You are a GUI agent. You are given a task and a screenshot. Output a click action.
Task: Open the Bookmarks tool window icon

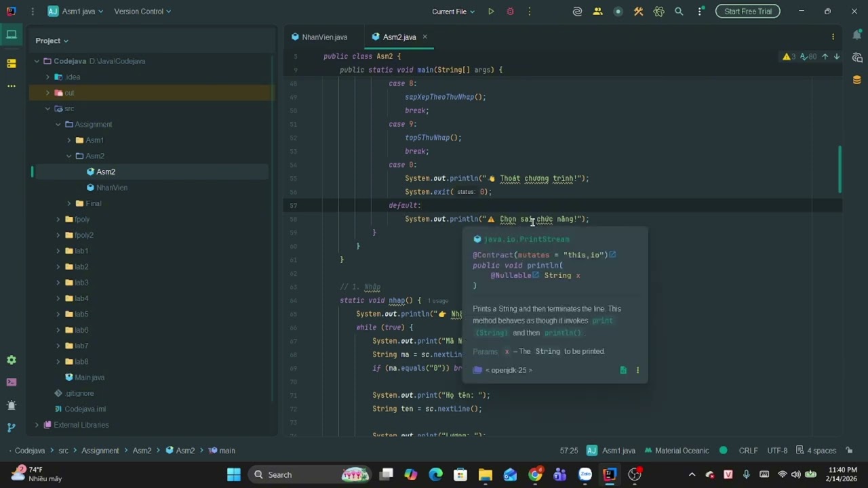pos(12,63)
